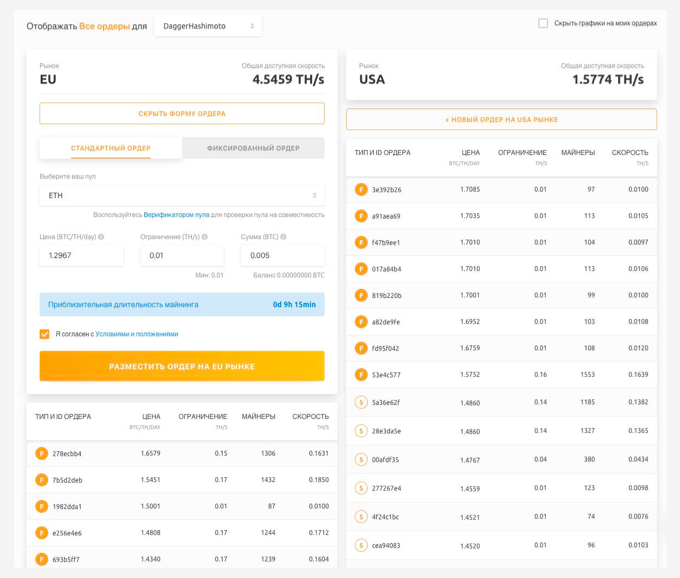680x578 pixels.
Task: Switch to the Фиксированный ордер tab
Action: click(x=253, y=148)
